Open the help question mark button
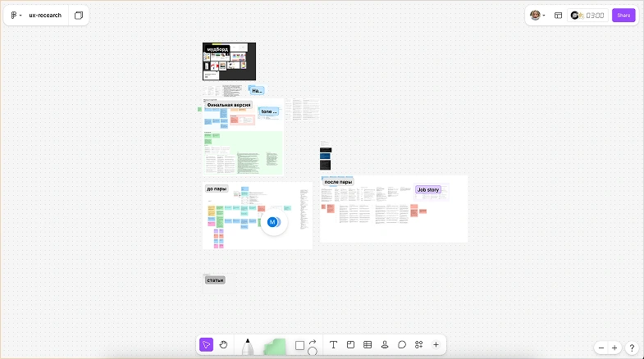The width and height of the screenshot is (644, 359). click(632, 348)
